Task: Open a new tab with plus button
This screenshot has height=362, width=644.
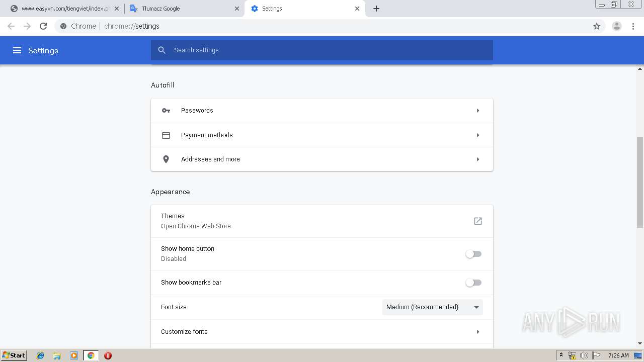Action: (x=376, y=9)
